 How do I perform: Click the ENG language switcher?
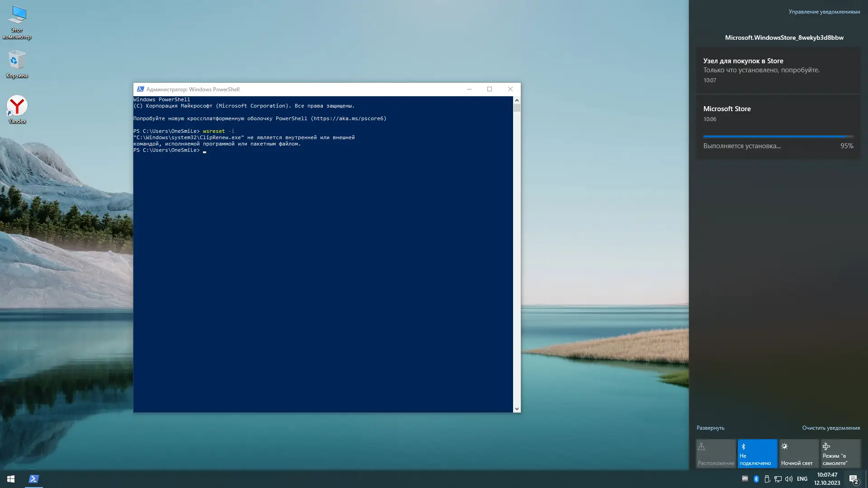802,479
